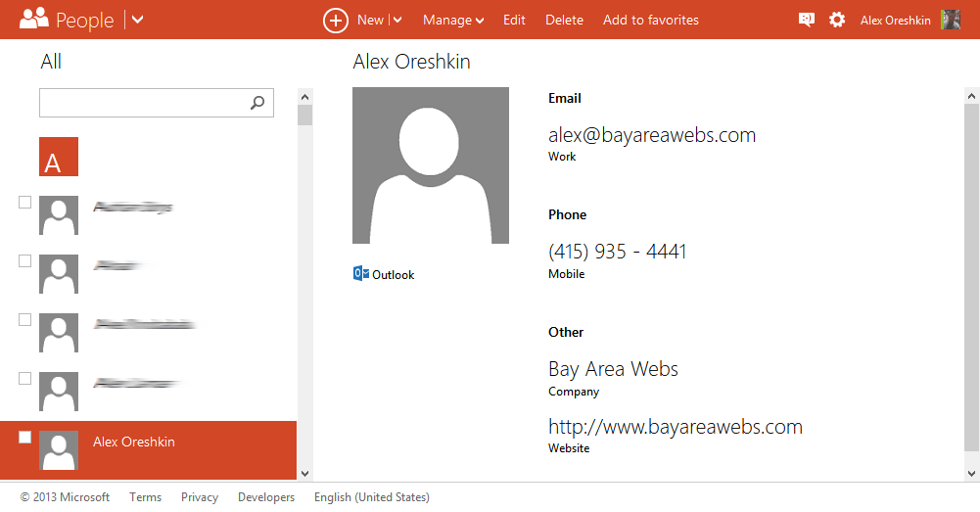Select Alex Oreshkin in contact list

tap(148, 450)
